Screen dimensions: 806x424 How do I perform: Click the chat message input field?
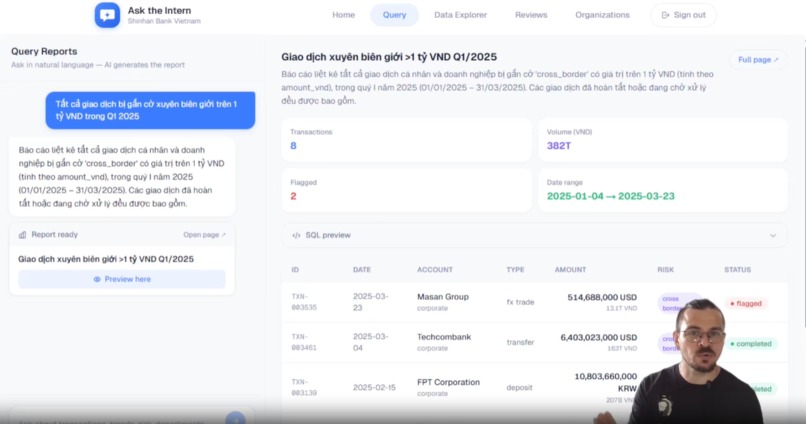click(116, 420)
